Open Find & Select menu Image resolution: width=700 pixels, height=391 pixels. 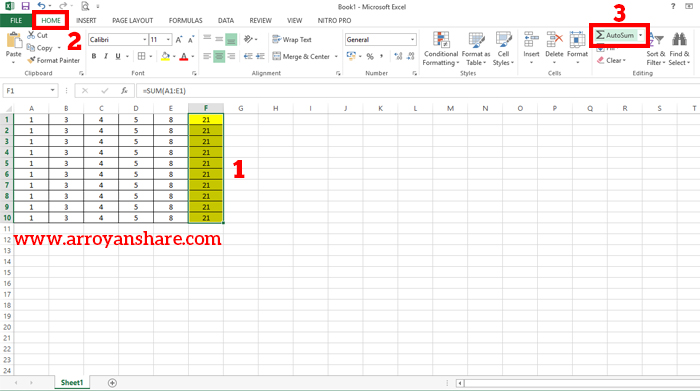tap(679, 49)
